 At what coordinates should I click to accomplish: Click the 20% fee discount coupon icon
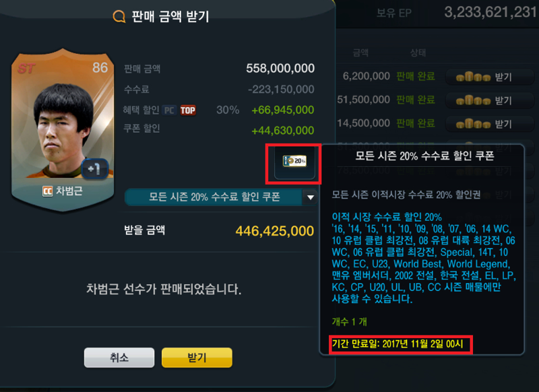click(x=294, y=162)
